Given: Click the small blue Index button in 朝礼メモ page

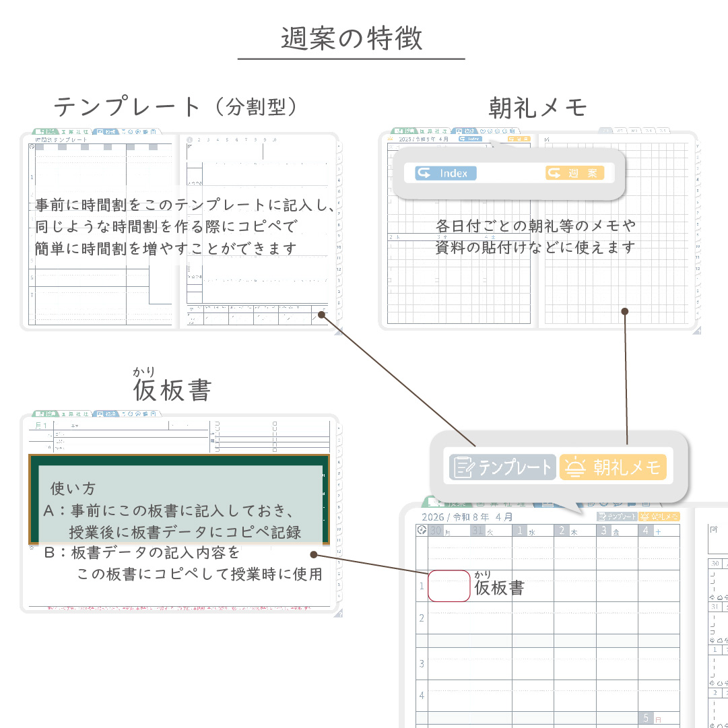Looking at the screenshot, I should pos(470,139).
